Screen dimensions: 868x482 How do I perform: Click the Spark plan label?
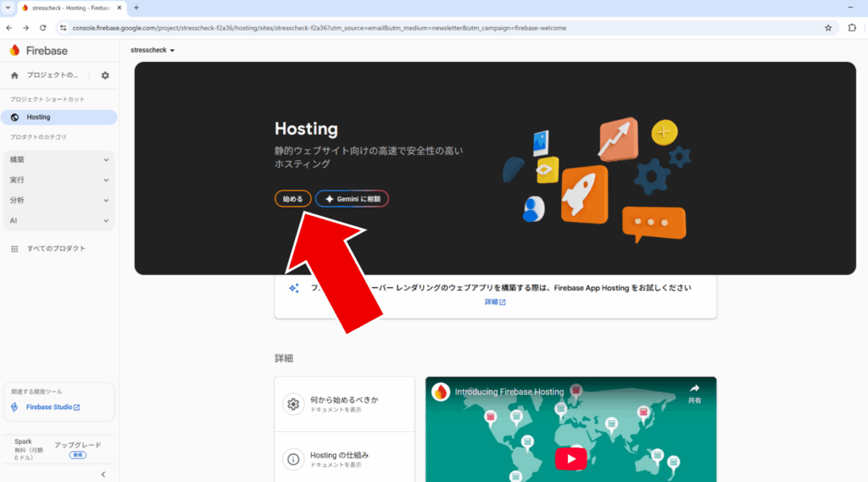23,441
